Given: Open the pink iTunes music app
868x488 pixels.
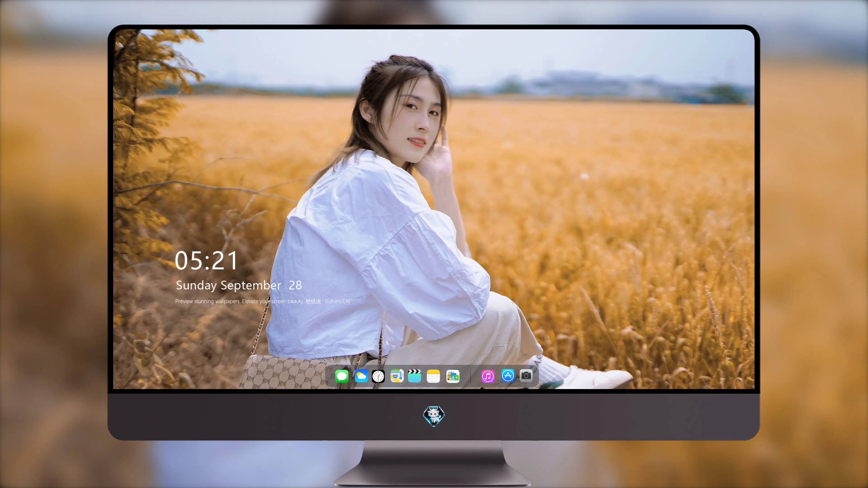Looking at the screenshot, I should coord(488,376).
